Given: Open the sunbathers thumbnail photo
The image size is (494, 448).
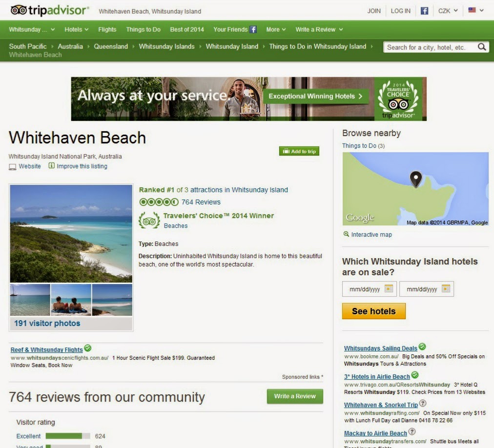Looking at the screenshot, I should click(x=71, y=300).
